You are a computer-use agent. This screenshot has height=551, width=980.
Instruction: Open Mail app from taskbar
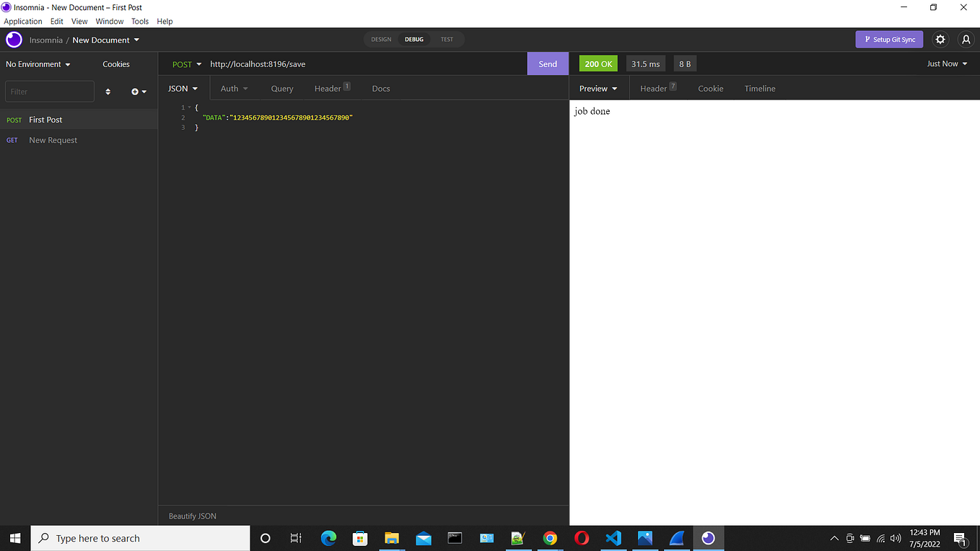(x=424, y=538)
